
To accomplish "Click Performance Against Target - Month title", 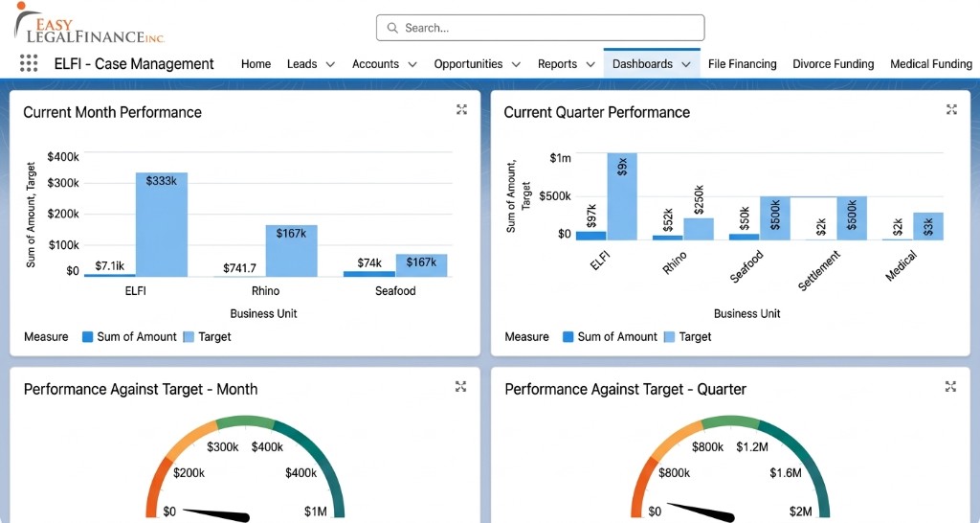I will [141, 389].
